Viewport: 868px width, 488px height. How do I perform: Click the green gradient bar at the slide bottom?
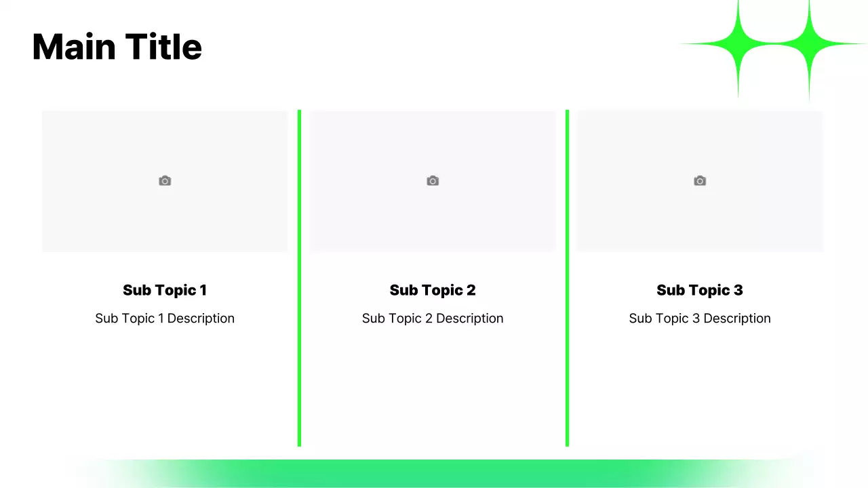pyautogui.click(x=434, y=473)
